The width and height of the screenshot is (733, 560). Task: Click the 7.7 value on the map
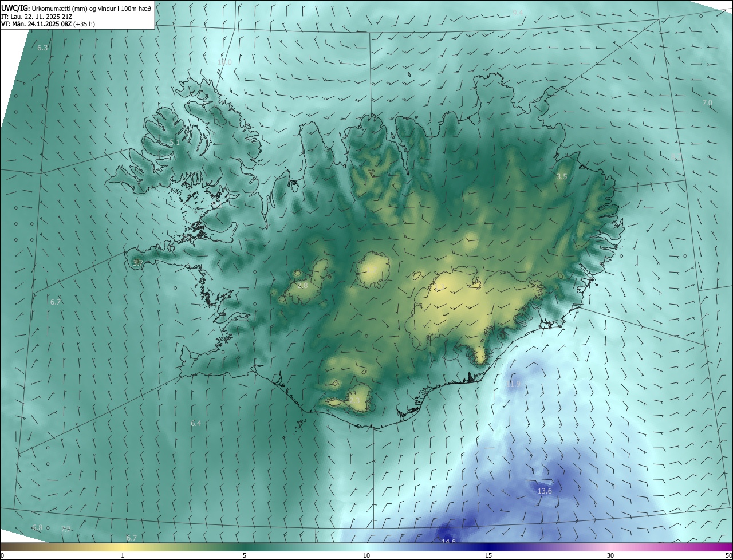pyautogui.click(x=66, y=530)
